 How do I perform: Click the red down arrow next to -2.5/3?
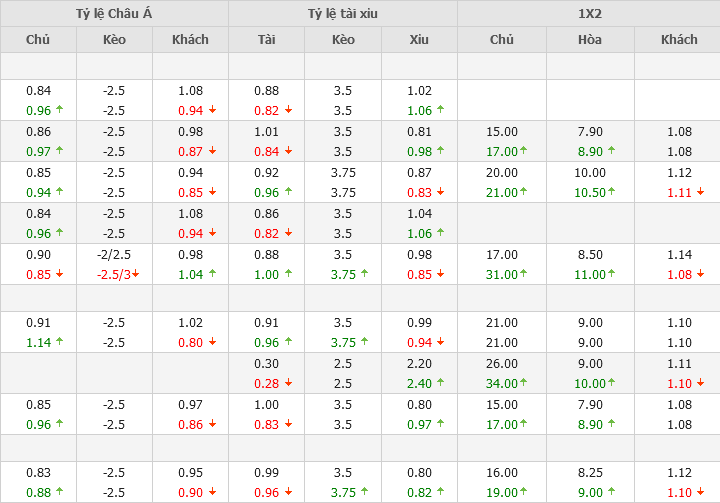tap(136, 274)
